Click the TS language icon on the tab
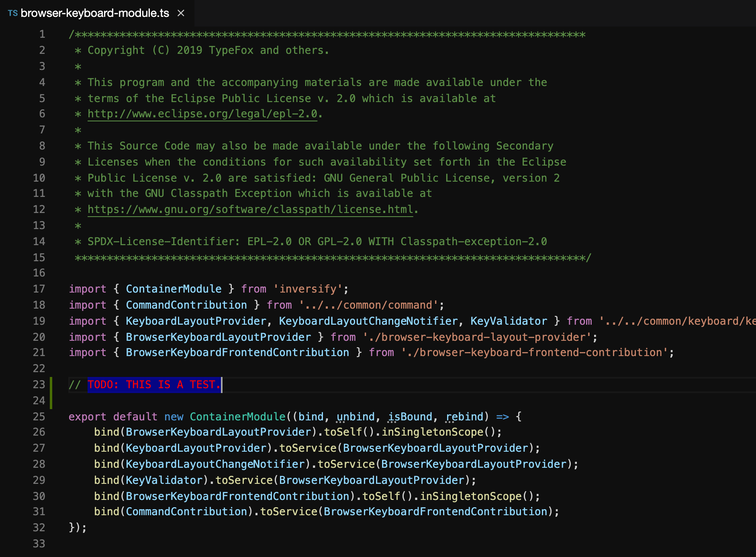The height and width of the screenshot is (557, 756). click(13, 13)
